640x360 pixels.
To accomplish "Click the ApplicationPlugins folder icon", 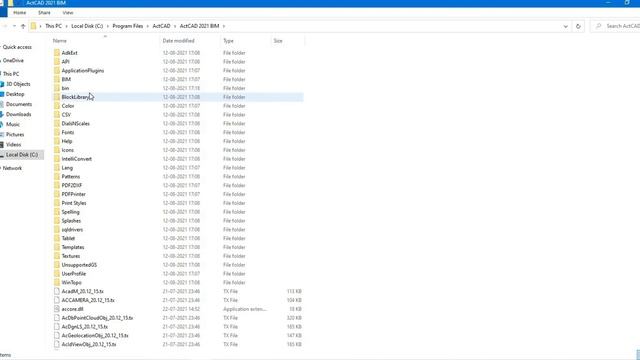I will coord(57,71).
